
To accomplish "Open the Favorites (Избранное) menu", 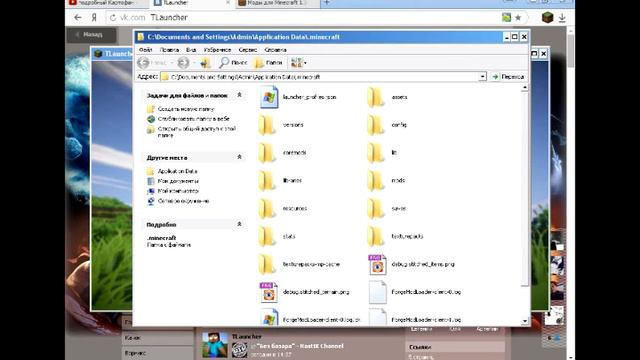I will (217, 50).
